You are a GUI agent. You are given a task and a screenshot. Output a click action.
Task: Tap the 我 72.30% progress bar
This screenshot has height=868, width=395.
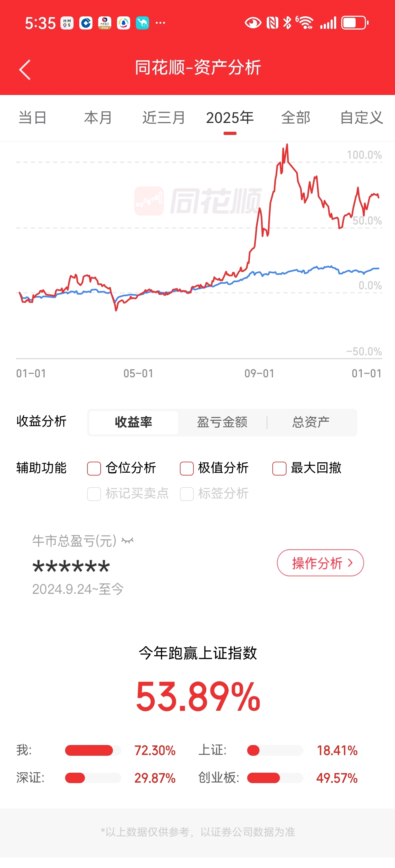[93, 750]
